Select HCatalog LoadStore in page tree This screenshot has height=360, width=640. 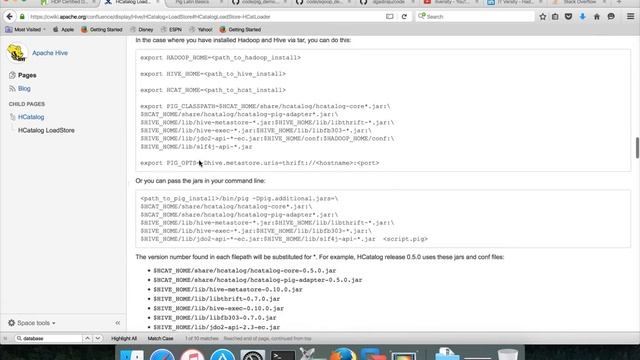(x=46, y=131)
